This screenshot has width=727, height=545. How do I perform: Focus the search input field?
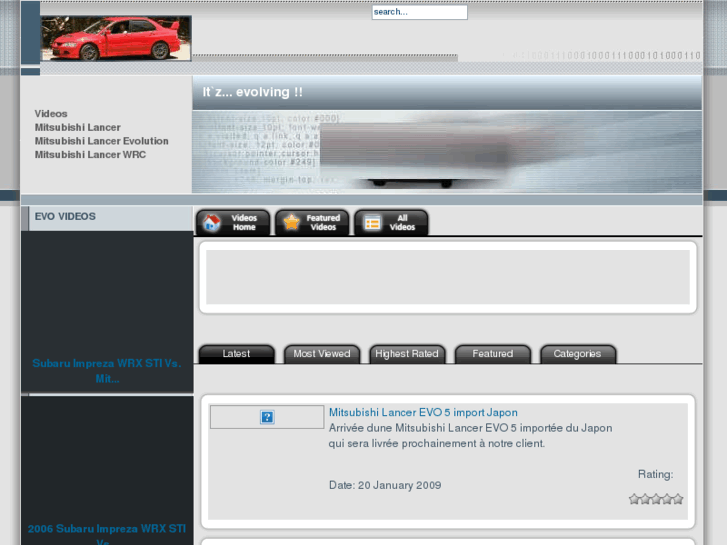click(x=419, y=12)
